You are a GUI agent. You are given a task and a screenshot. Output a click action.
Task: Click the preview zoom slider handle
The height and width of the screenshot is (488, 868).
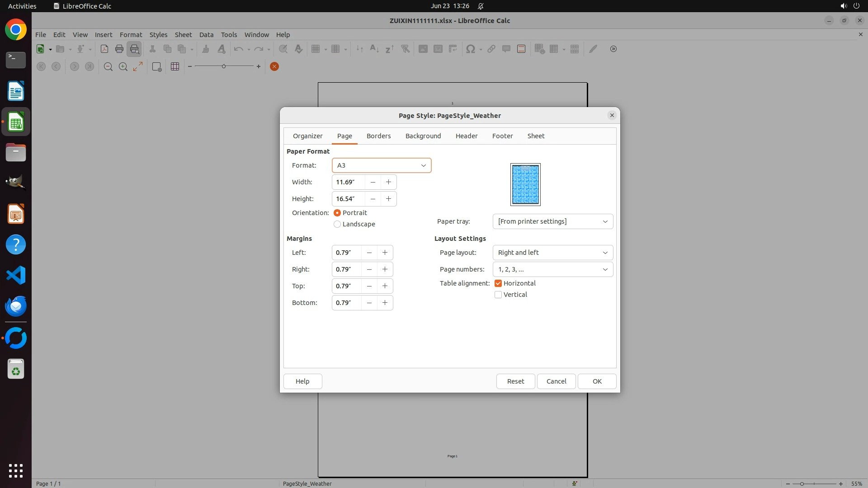(224, 66)
